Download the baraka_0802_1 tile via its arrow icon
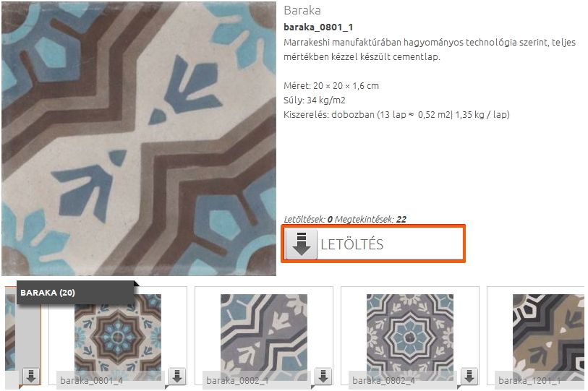 pyautogui.click(x=323, y=376)
